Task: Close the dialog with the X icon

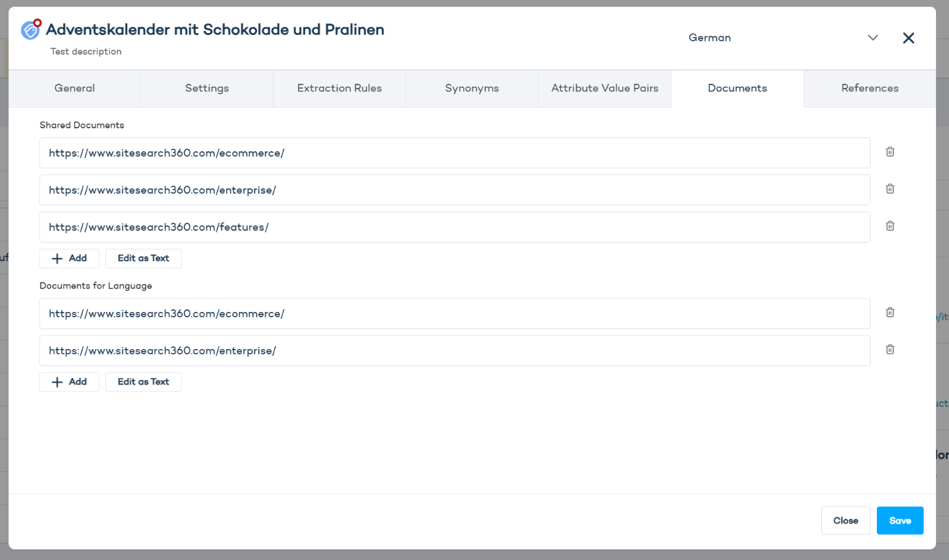Action: coord(908,38)
